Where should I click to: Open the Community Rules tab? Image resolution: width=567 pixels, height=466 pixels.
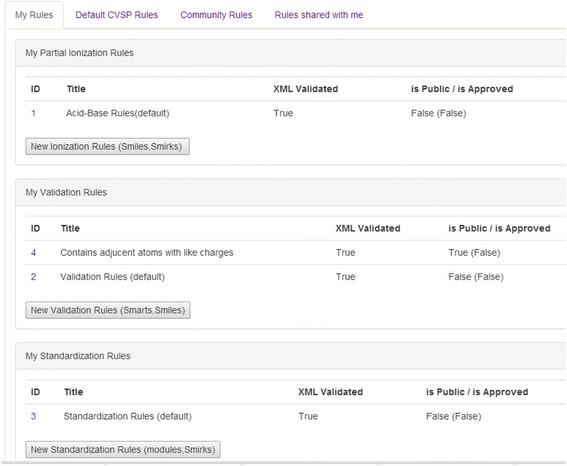(216, 15)
